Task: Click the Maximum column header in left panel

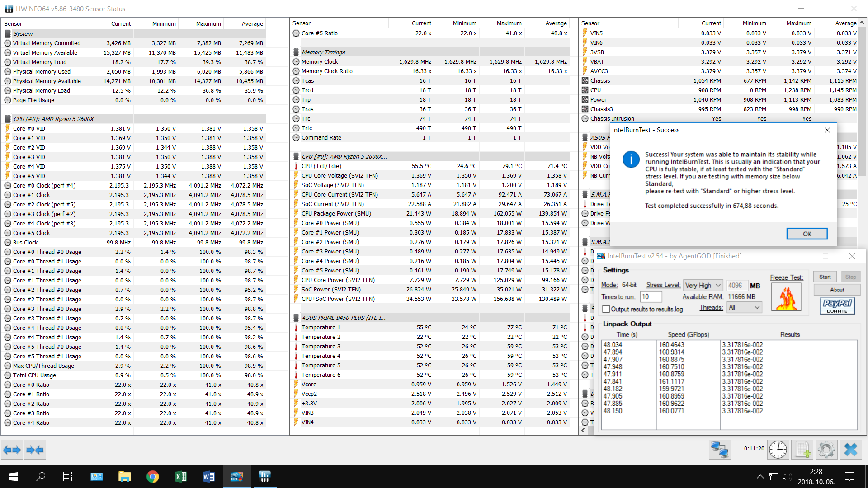Action: pos(208,23)
